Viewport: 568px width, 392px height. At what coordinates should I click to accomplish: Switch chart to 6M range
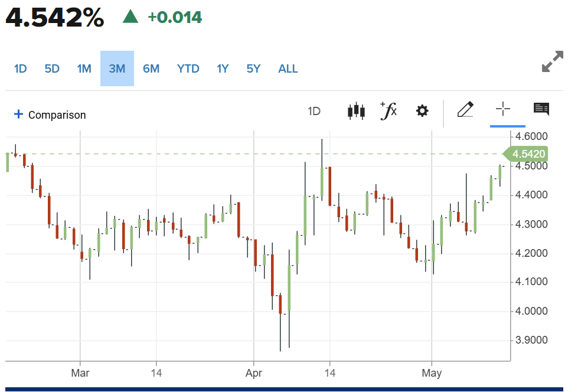click(151, 68)
